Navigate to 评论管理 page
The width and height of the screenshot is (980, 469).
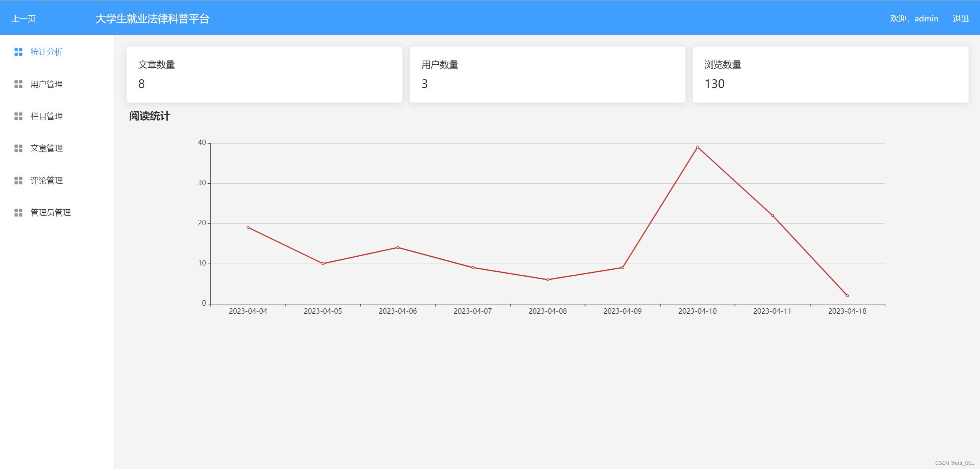tap(46, 181)
